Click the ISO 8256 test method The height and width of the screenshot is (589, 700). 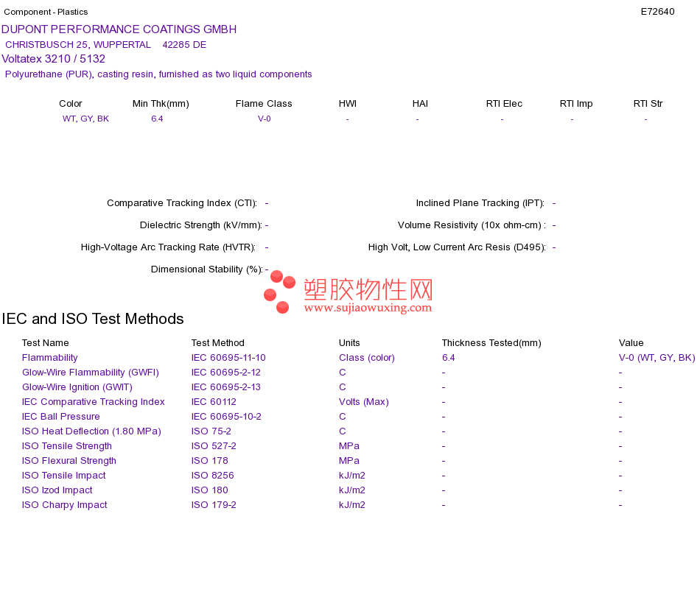212,476
